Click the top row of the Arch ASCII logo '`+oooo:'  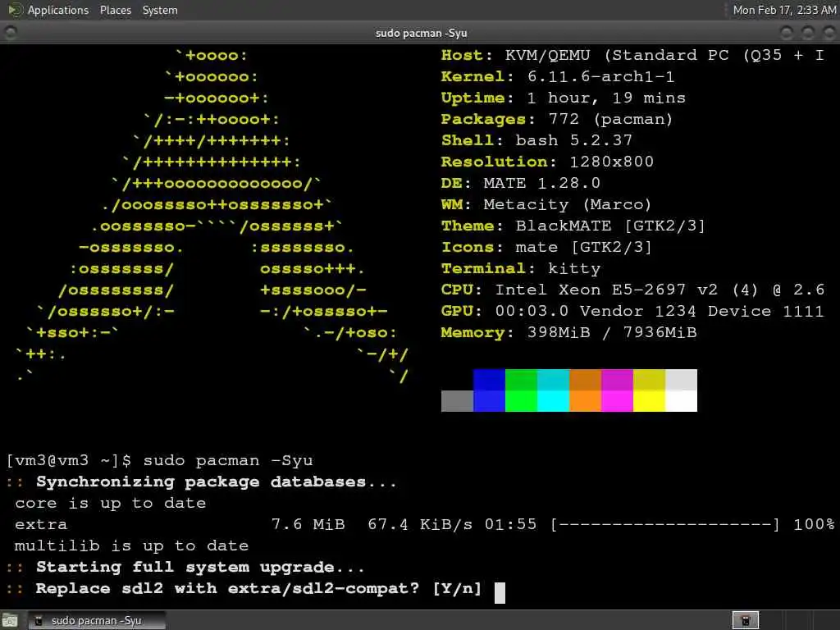click(211, 55)
